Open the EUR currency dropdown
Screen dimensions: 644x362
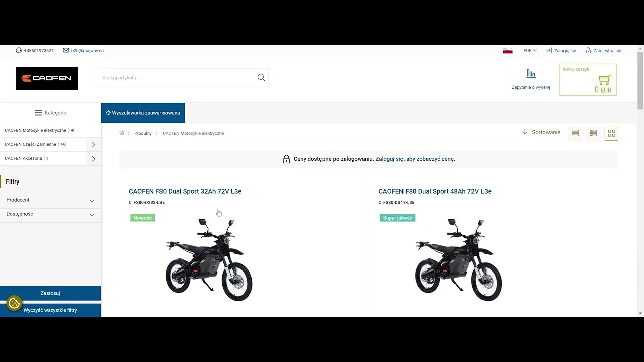[x=530, y=50]
